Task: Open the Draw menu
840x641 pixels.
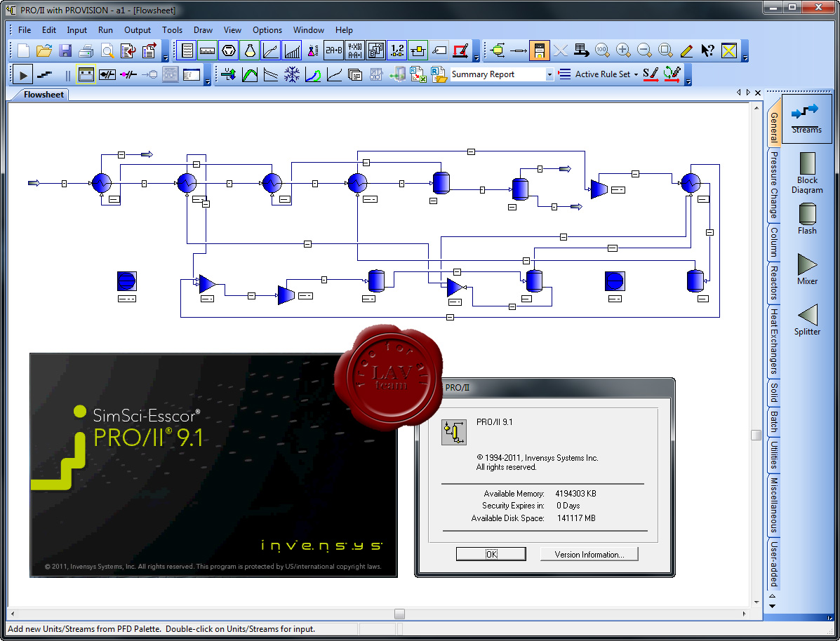Action: coord(203,30)
